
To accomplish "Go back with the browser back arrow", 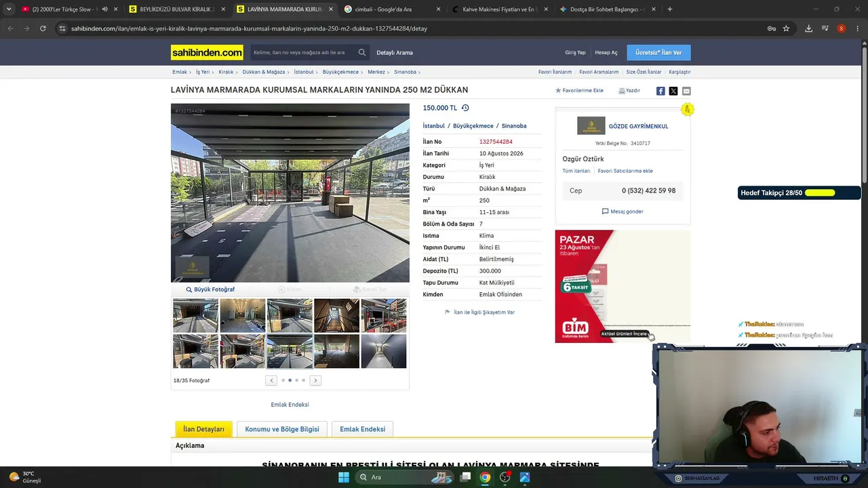I will coord(10,28).
